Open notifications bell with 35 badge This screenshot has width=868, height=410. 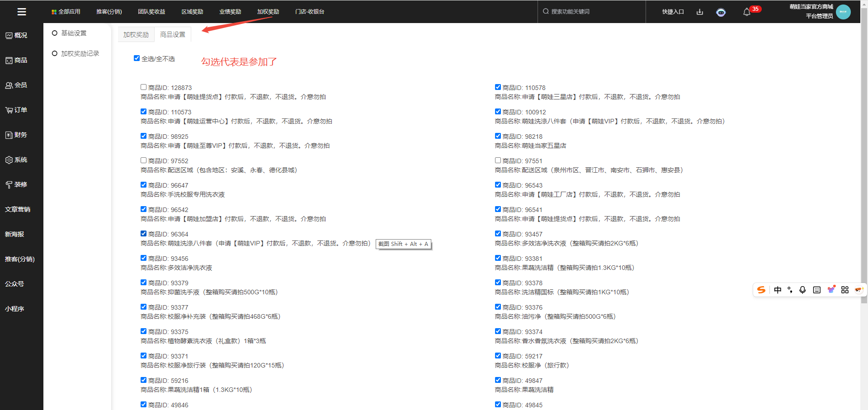747,12
